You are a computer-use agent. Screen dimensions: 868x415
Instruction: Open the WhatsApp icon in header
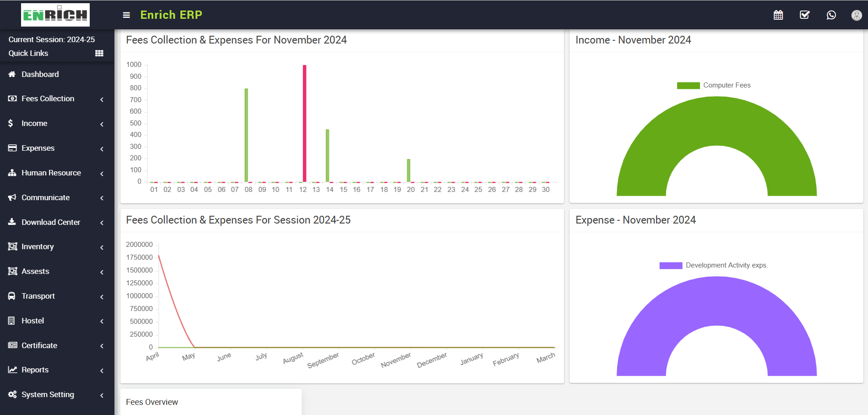pyautogui.click(x=831, y=15)
